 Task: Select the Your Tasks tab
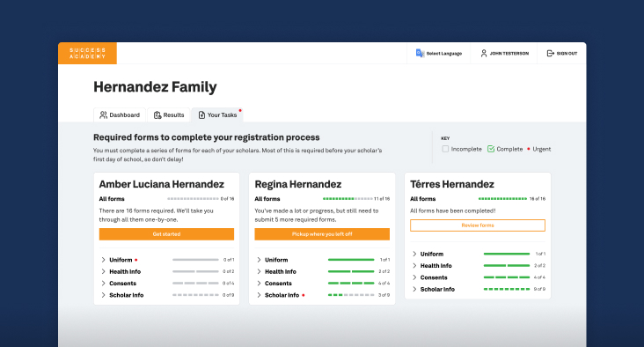coord(217,115)
